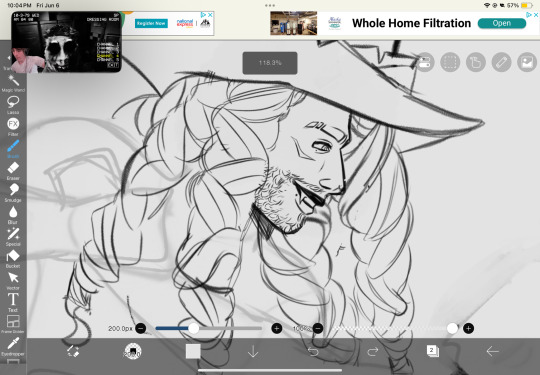540x375 pixels.
Task: Select the Bucket fill tool
Action: (13, 259)
